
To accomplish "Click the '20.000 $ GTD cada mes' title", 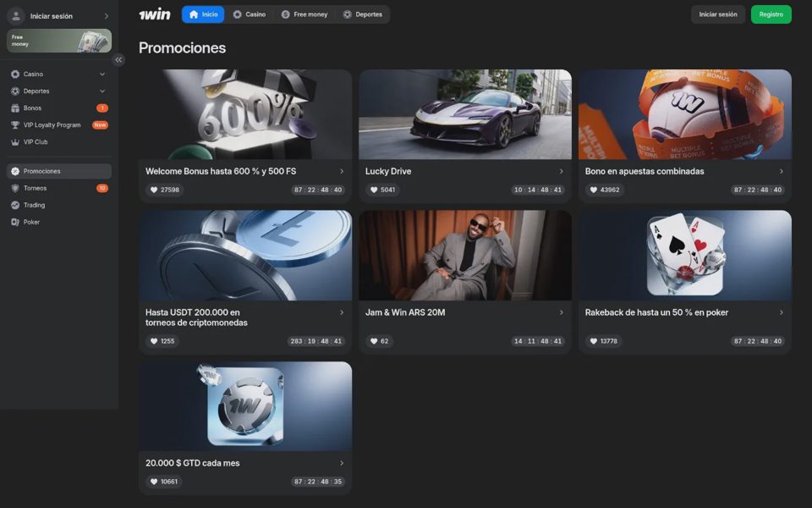I will [193, 463].
